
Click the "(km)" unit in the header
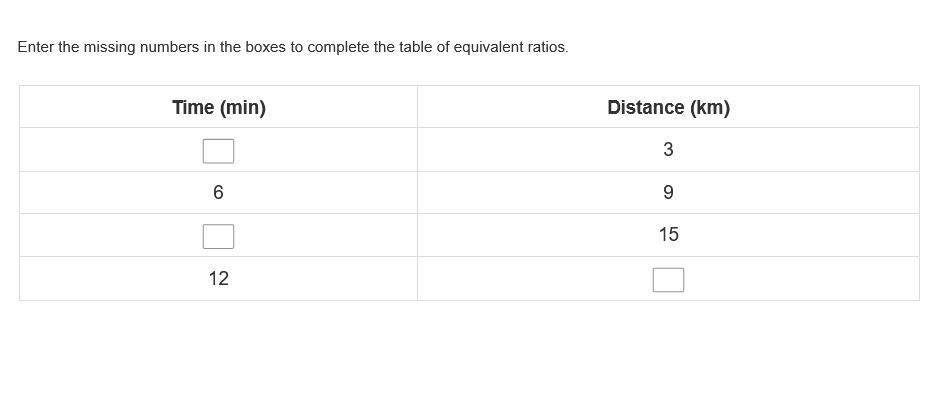(710, 108)
